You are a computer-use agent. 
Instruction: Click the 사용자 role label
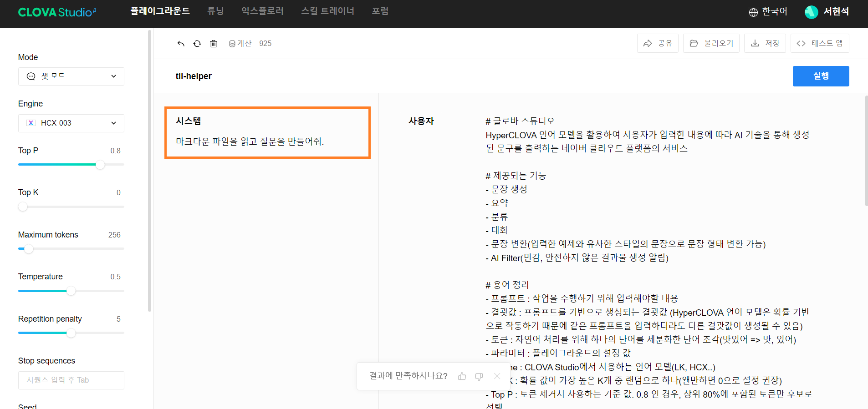tap(421, 121)
